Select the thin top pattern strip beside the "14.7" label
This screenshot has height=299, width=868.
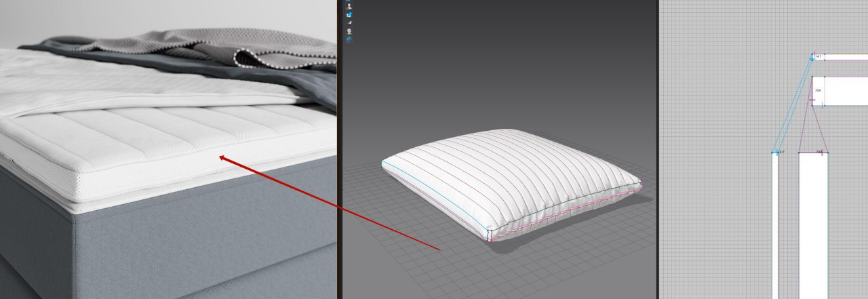[x=840, y=57]
